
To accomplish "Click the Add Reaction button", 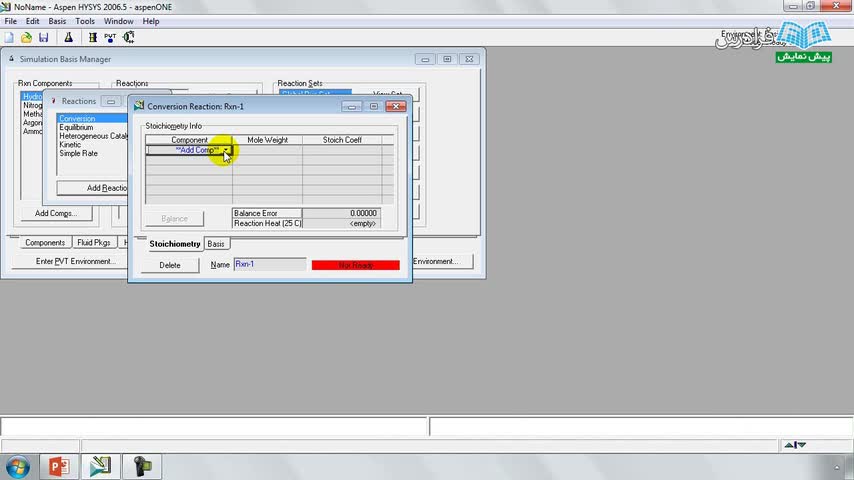I will pyautogui.click(x=93, y=188).
